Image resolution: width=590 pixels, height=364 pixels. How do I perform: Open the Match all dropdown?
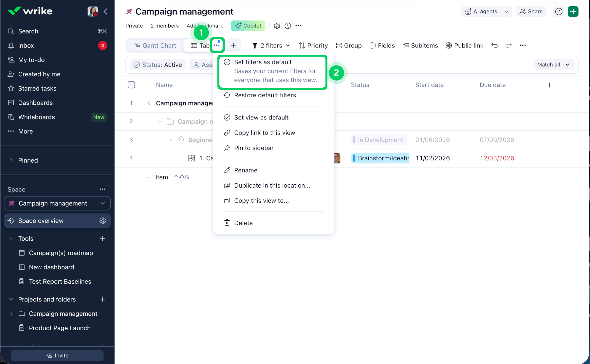pyautogui.click(x=553, y=65)
